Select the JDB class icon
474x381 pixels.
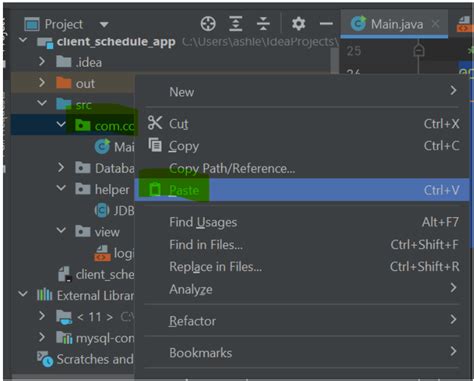click(102, 210)
